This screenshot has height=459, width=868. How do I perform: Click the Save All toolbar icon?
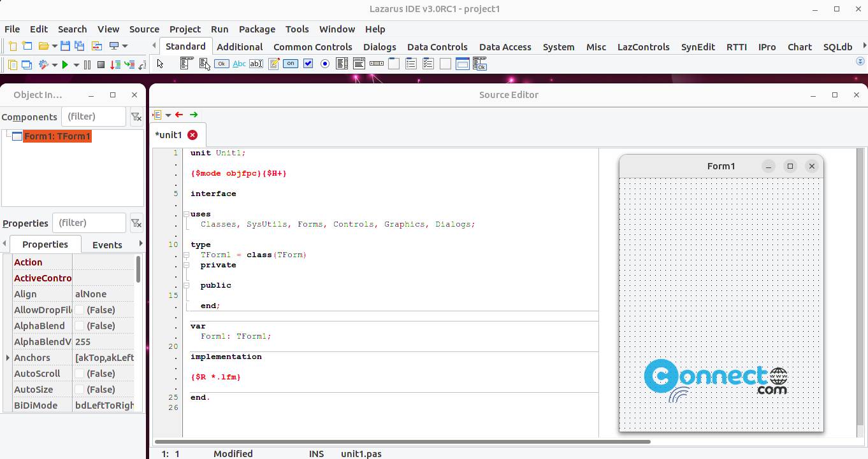coord(80,46)
